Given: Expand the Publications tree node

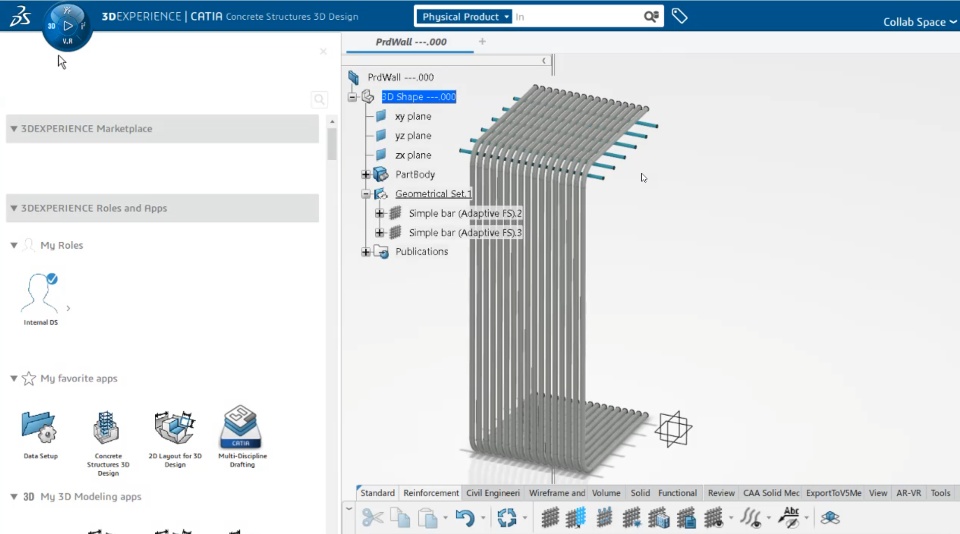Looking at the screenshot, I should coord(366,252).
